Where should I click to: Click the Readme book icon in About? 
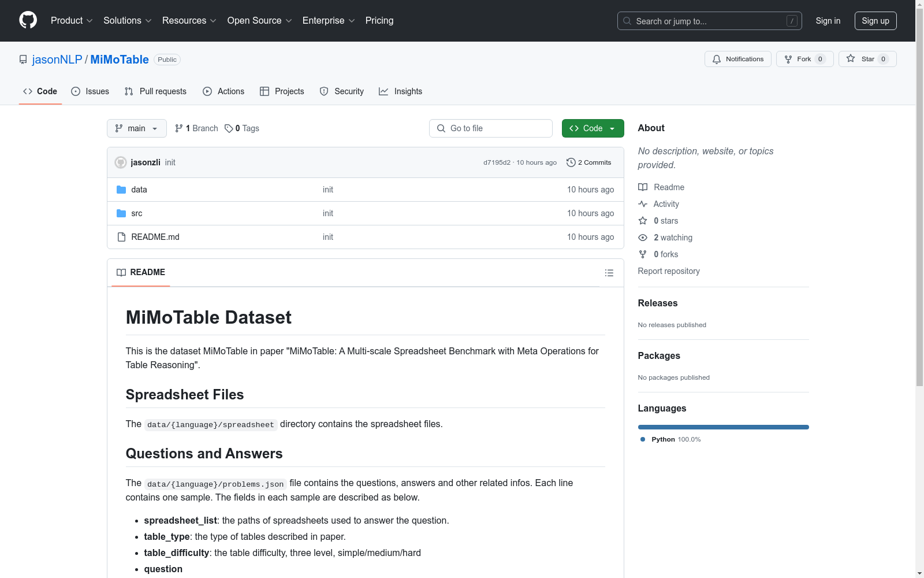(x=643, y=187)
